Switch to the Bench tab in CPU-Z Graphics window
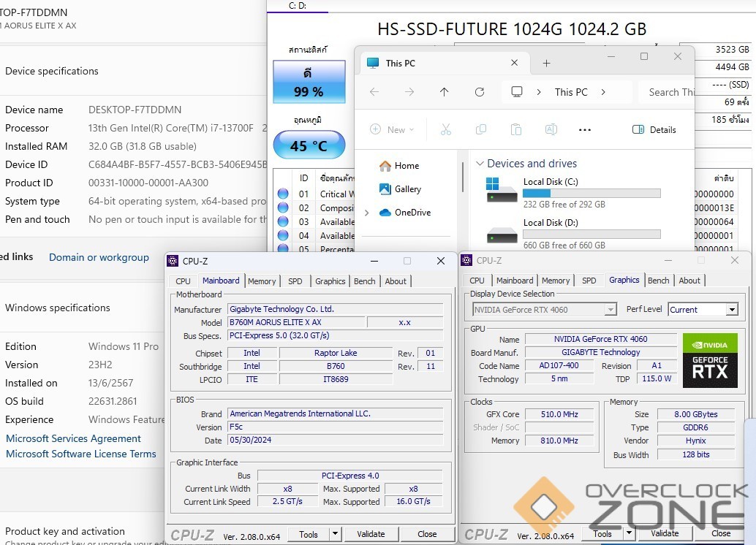 [658, 281]
